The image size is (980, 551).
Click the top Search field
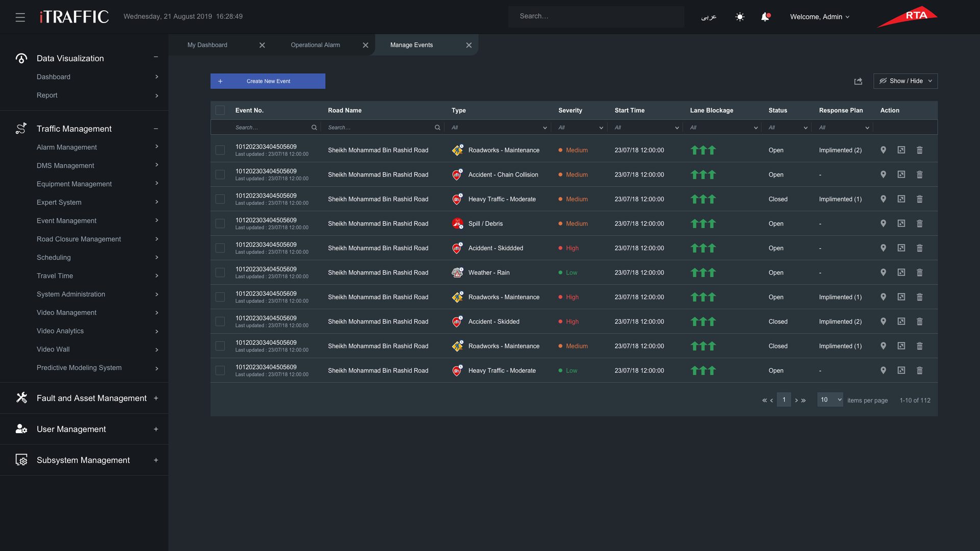point(596,16)
